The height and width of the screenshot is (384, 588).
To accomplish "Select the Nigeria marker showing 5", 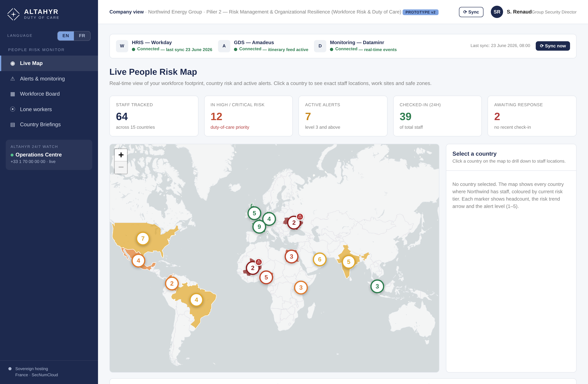I will pos(266,277).
